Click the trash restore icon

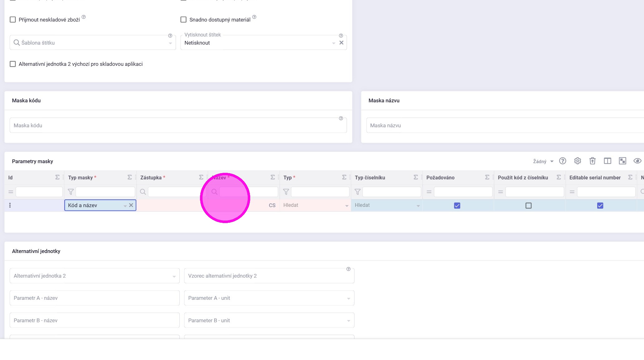pyautogui.click(x=592, y=161)
